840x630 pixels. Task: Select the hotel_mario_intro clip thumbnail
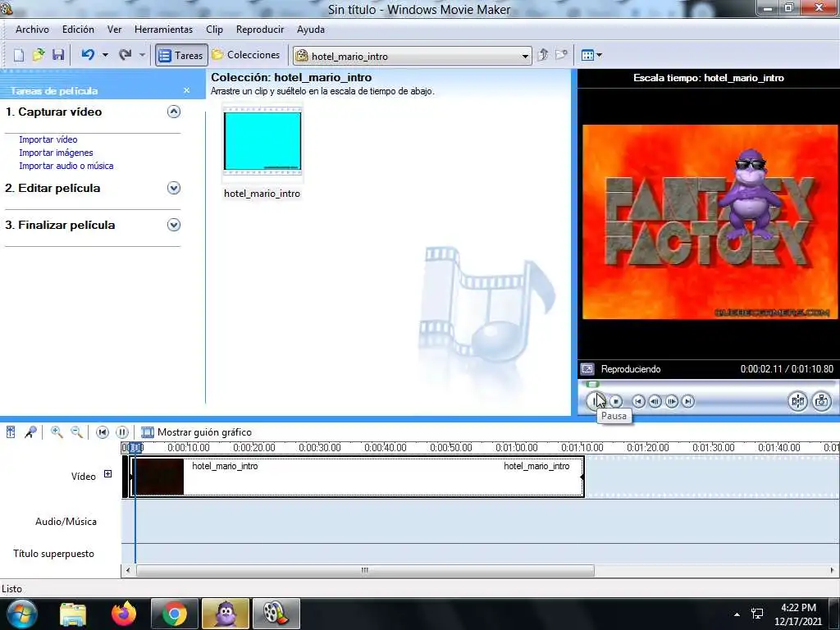pyautogui.click(x=262, y=141)
